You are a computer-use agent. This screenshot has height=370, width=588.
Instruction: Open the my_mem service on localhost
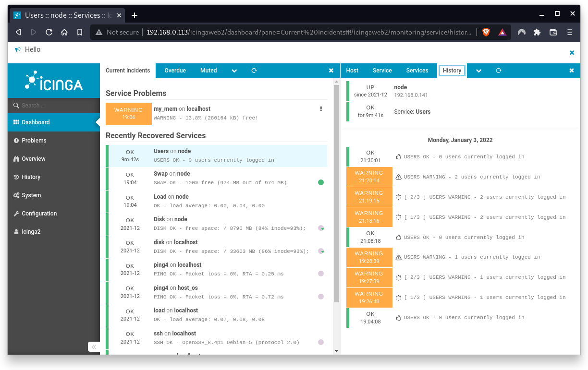tap(165, 108)
